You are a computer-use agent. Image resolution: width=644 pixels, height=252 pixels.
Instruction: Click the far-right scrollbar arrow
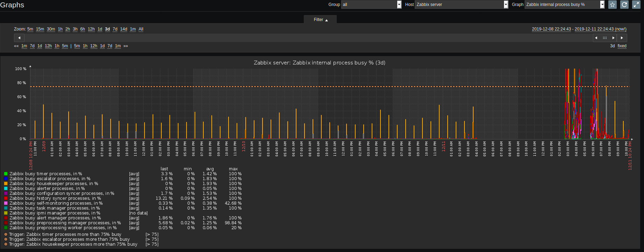point(622,38)
